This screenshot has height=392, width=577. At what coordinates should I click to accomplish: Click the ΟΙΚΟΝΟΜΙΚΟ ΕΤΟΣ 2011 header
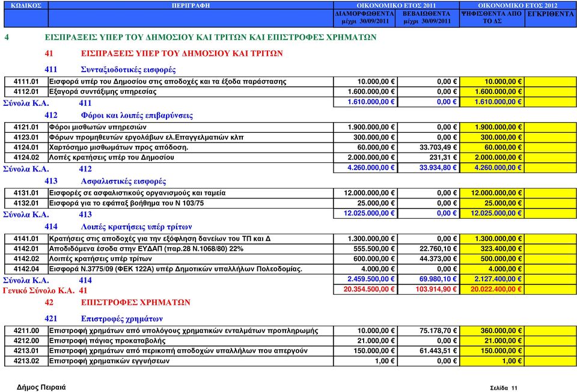click(x=396, y=5)
